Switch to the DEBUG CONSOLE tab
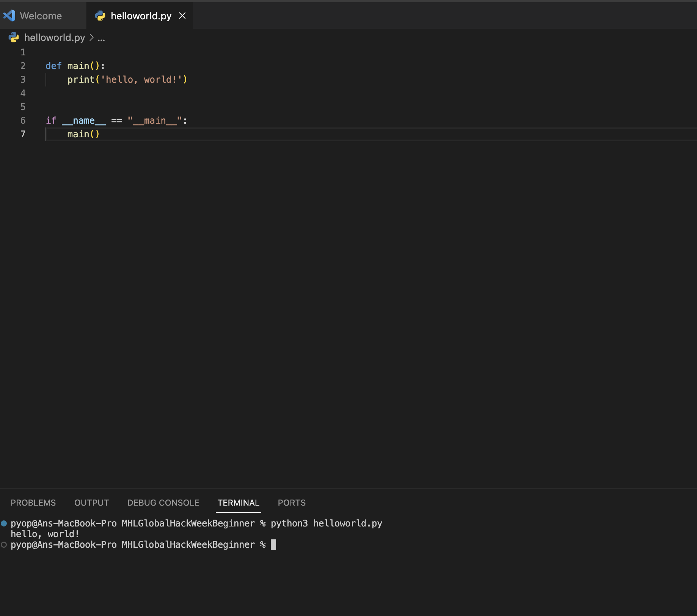The height and width of the screenshot is (616, 697). pyautogui.click(x=163, y=503)
